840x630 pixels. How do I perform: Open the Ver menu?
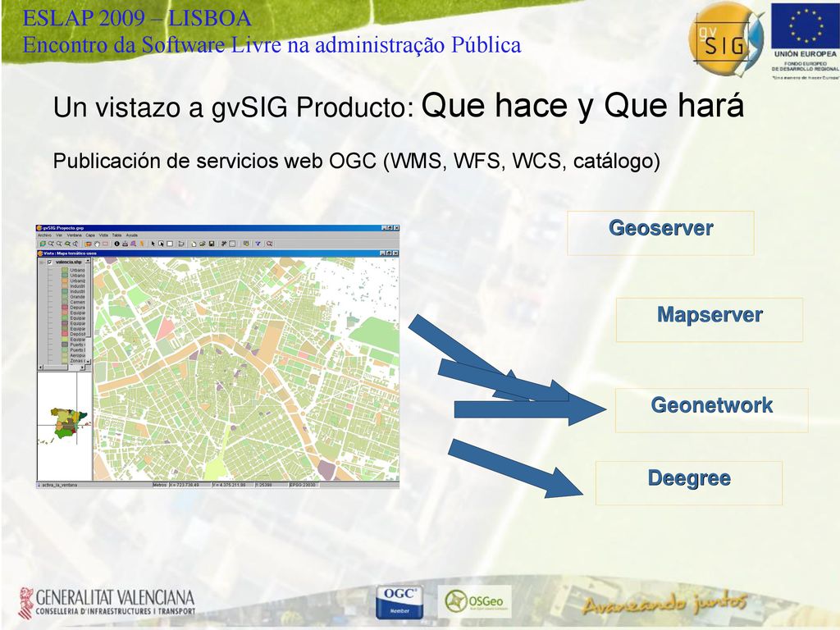(59, 235)
